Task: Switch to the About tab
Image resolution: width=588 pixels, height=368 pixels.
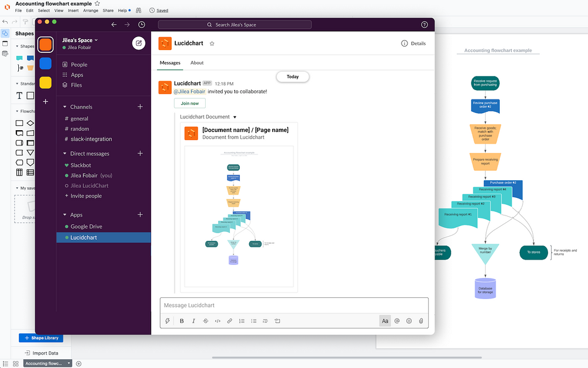Action: click(x=197, y=63)
